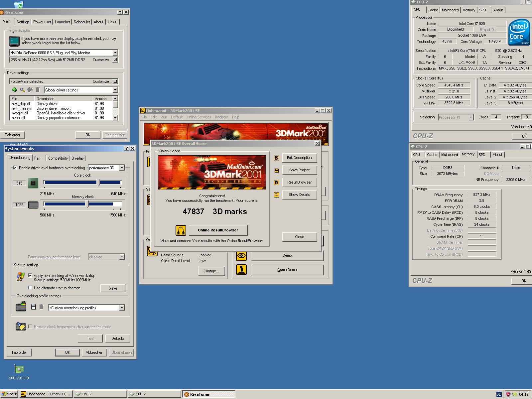Click the Memory clock value field 1055

pyautogui.click(x=19, y=205)
